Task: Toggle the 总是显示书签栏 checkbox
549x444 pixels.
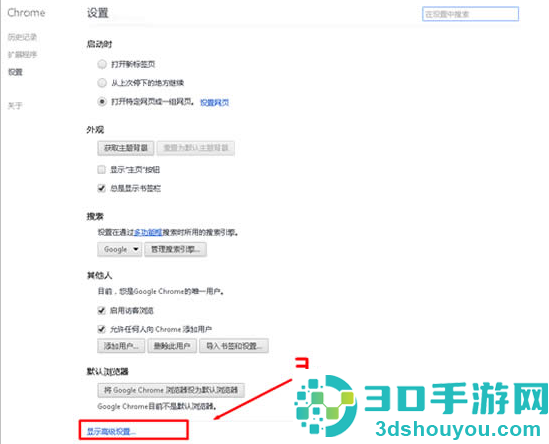Action: [101, 188]
